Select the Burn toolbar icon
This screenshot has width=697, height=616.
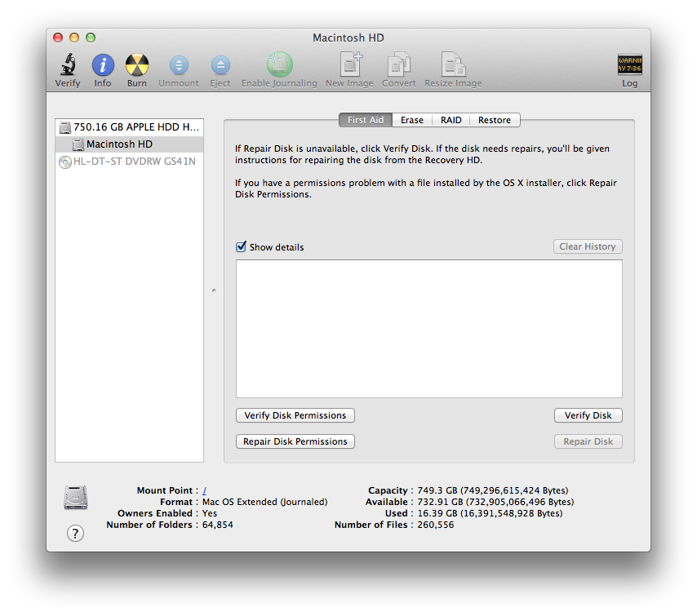(x=137, y=65)
